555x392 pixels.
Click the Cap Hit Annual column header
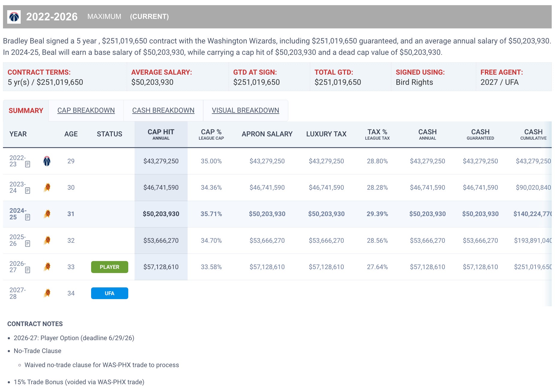pyautogui.click(x=161, y=134)
